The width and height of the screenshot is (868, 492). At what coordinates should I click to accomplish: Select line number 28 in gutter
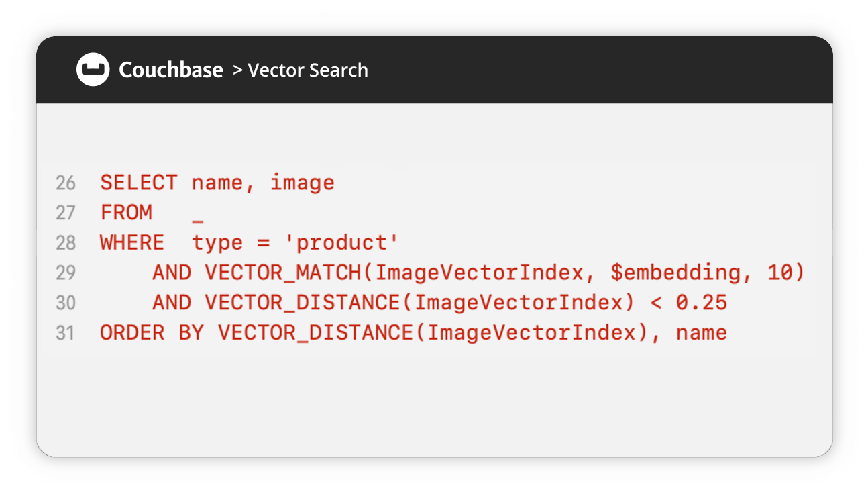pos(66,242)
